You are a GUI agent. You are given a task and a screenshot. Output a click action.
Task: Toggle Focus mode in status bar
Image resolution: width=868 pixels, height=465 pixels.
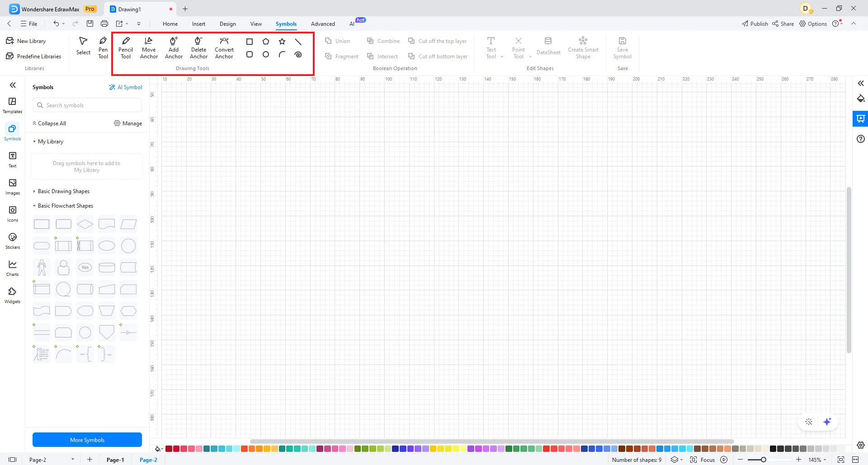coord(703,460)
